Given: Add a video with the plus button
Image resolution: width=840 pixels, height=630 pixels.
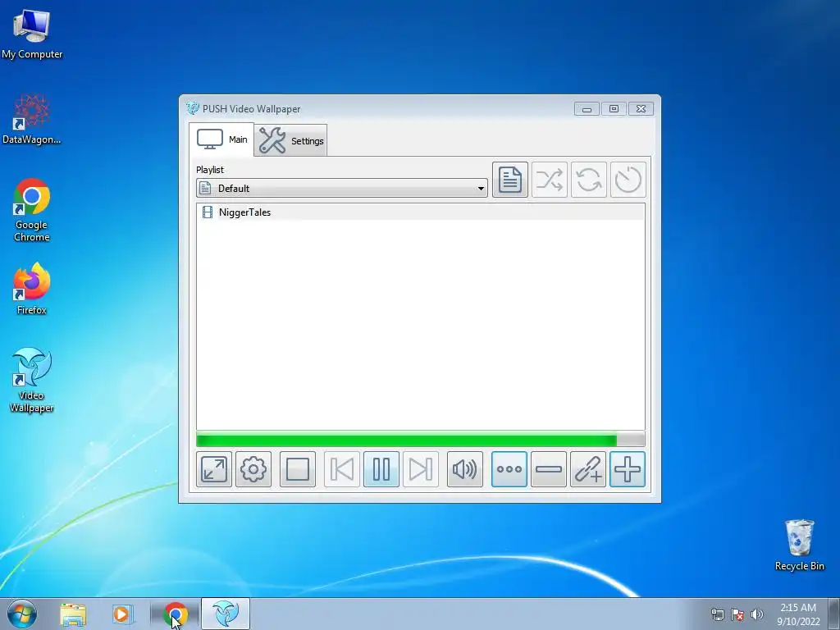Looking at the screenshot, I should 628,469.
